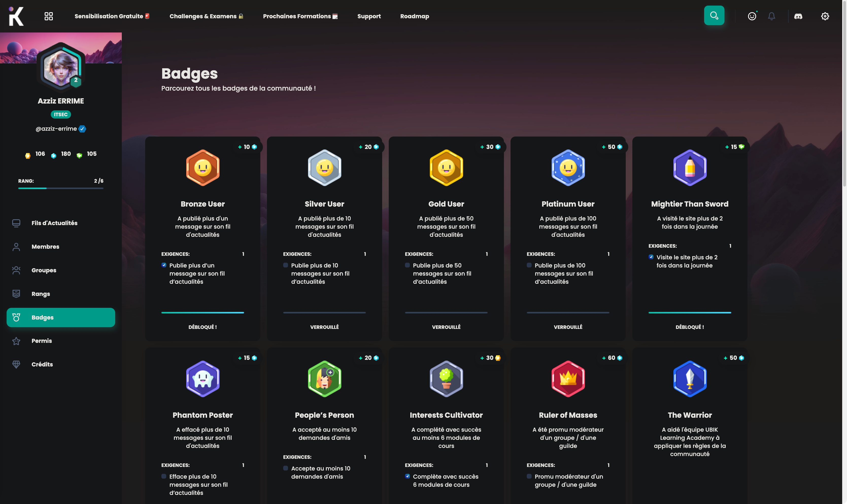Click the Phantom Poster ghost badge
847x504 pixels.
point(203,379)
